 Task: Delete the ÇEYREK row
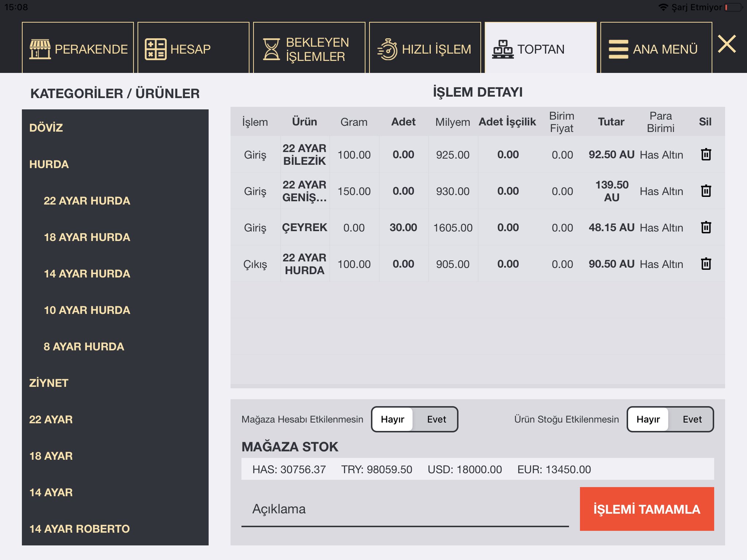coord(706,227)
